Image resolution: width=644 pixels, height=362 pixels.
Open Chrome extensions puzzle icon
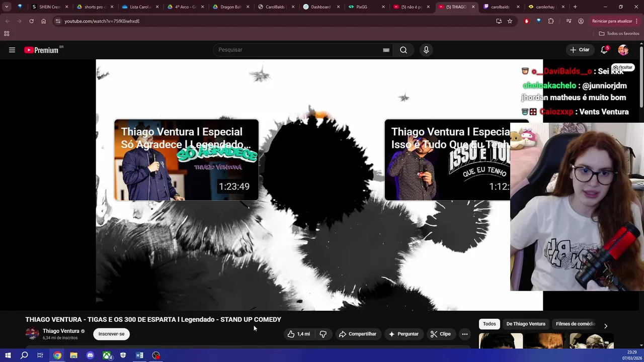tap(551, 21)
